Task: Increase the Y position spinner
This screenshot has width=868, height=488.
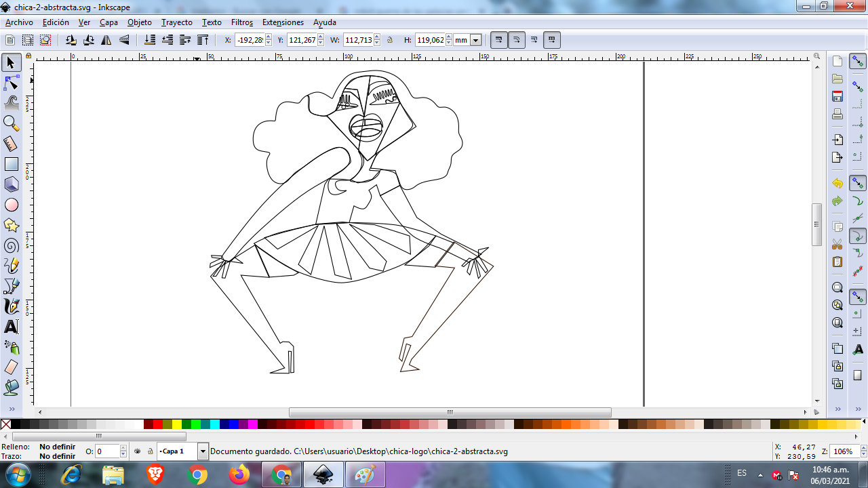Action: tap(321, 37)
